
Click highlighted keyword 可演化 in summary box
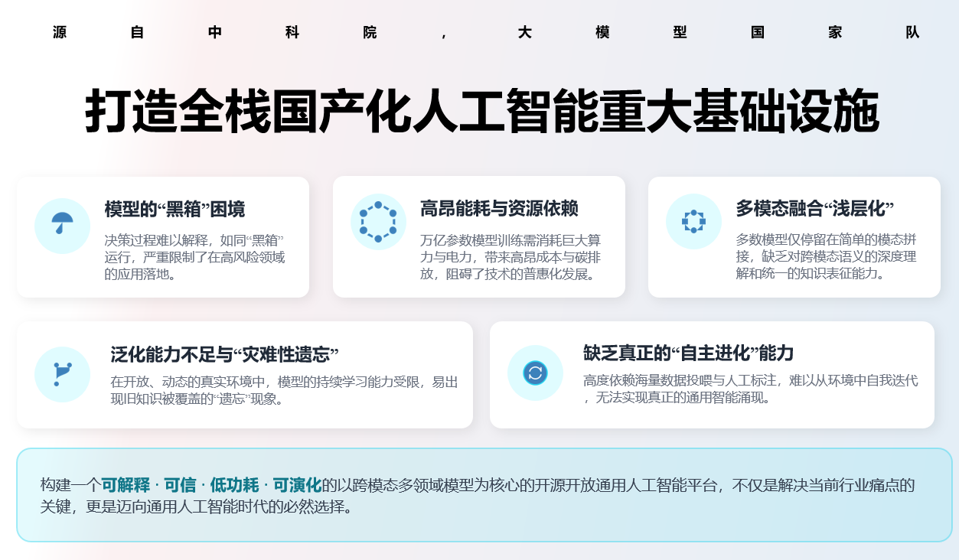(x=297, y=485)
